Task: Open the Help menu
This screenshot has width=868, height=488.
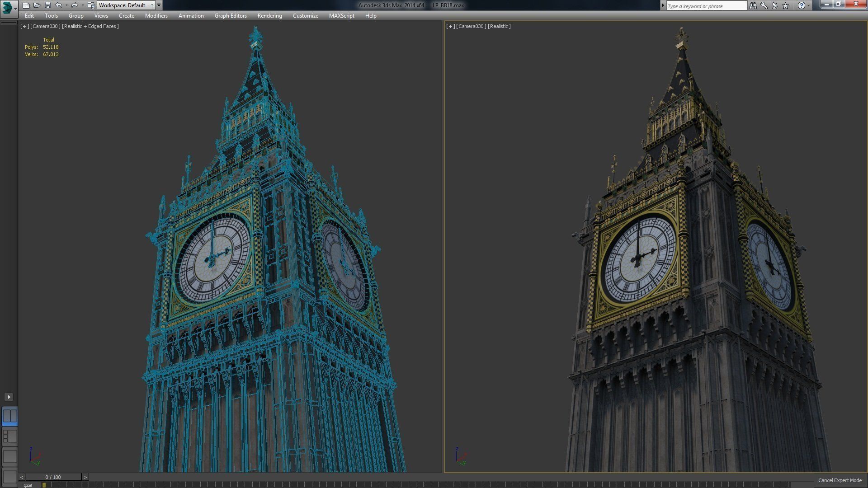Action: (x=371, y=16)
